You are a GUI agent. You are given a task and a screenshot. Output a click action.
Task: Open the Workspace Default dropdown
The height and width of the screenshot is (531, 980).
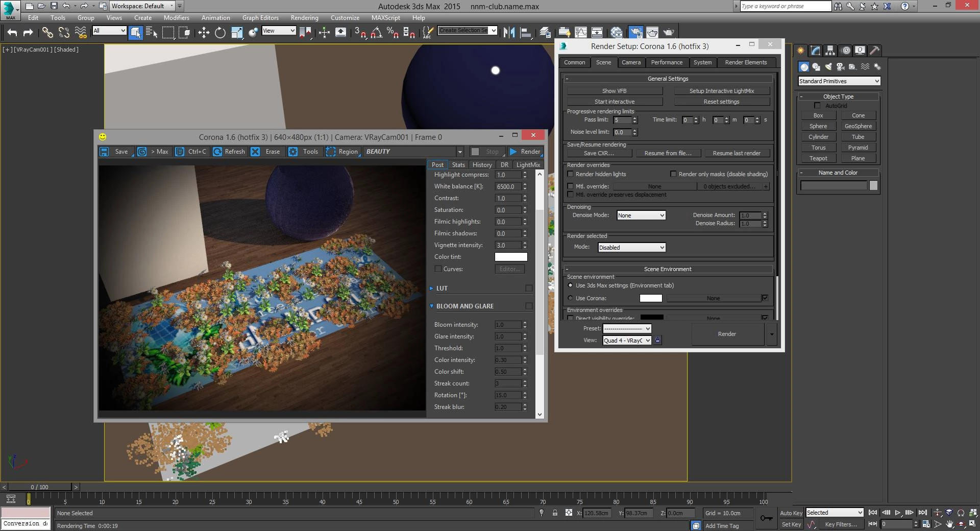pos(143,6)
